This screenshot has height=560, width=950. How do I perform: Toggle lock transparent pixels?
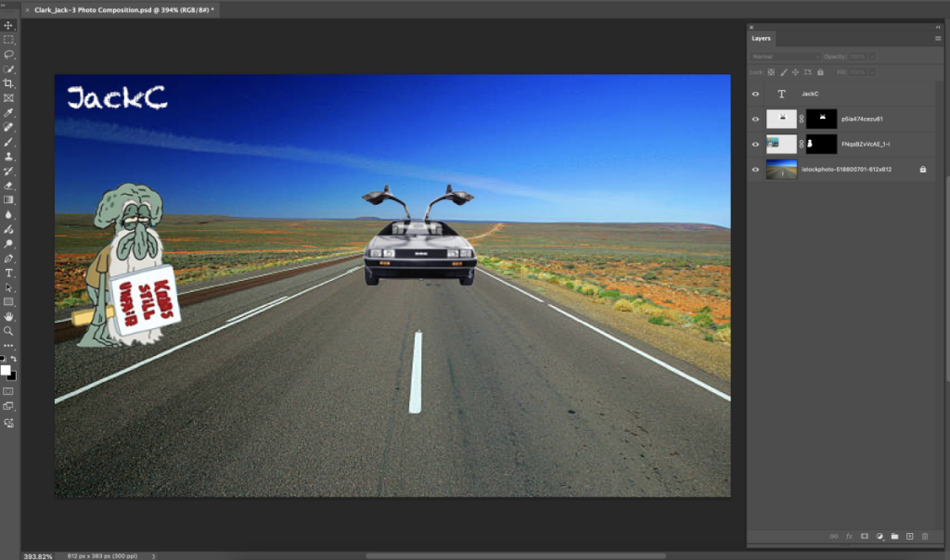[x=771, y=72]
